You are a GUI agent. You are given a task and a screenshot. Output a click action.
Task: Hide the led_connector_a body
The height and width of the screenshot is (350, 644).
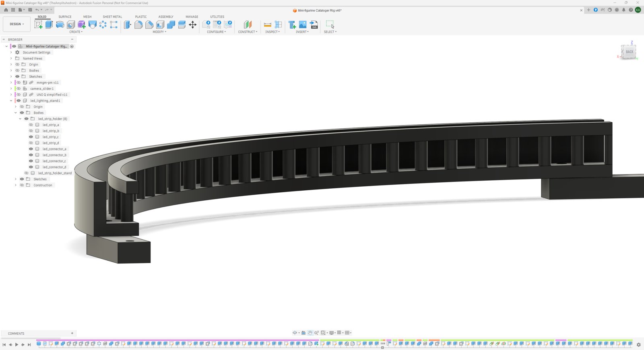pyautogui.click(x=31, y=149)
